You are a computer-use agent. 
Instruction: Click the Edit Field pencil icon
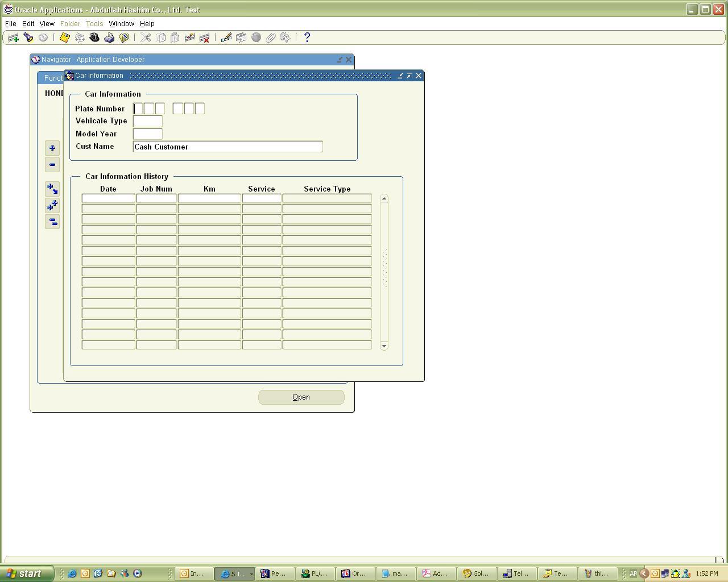pos(226,38)
